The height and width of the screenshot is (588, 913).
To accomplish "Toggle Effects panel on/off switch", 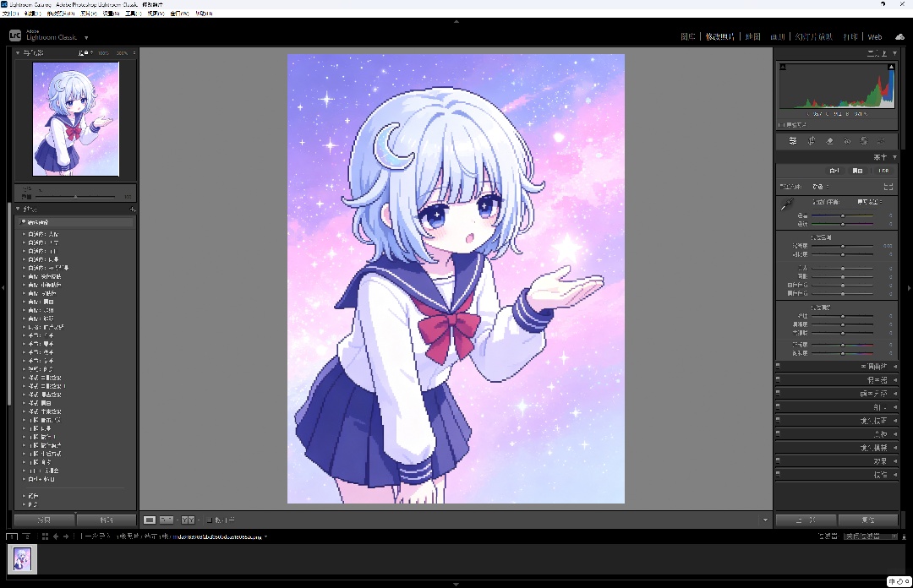I will click(x=778, y=460).
